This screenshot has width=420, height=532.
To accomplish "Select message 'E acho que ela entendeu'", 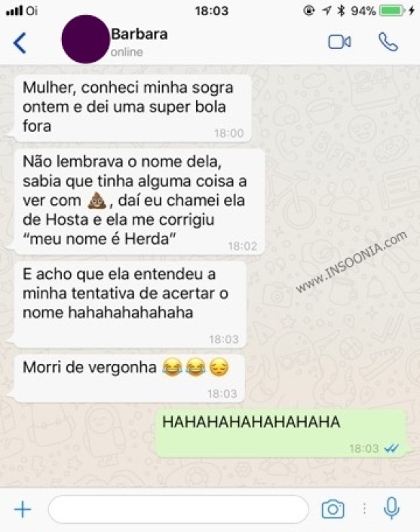I will [x=130, y=304].
